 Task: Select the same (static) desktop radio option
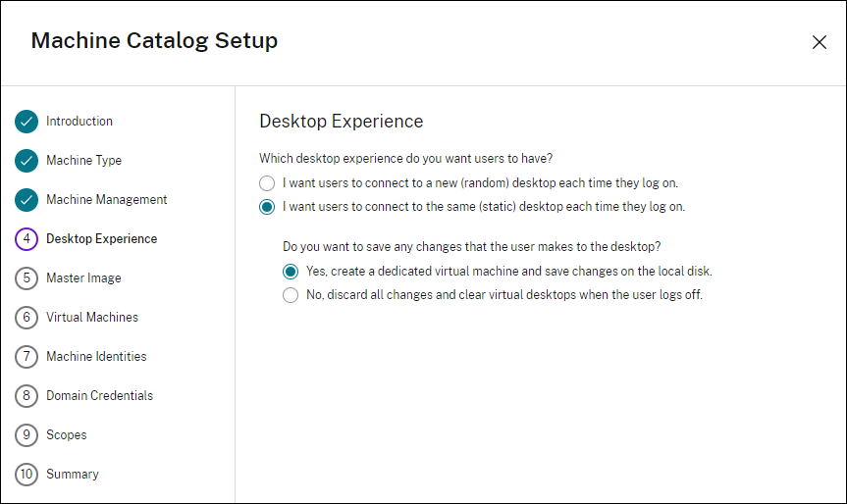(267, 207)
